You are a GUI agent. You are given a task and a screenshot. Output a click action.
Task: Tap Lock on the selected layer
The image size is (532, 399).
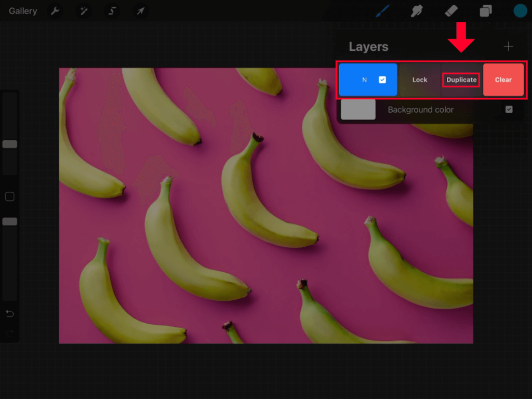pyautogui.click(x=419, y=79)
